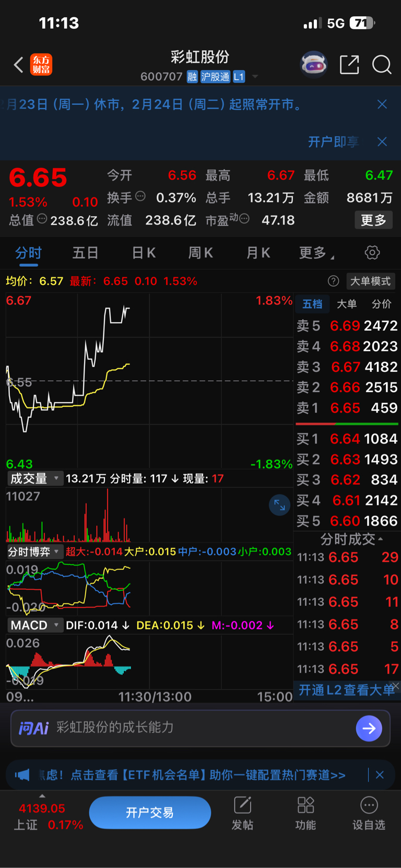The width and height of the screenshot is (401, 868).
Task: Tap the battery status indicator
Action: click(x=362, y=23)
